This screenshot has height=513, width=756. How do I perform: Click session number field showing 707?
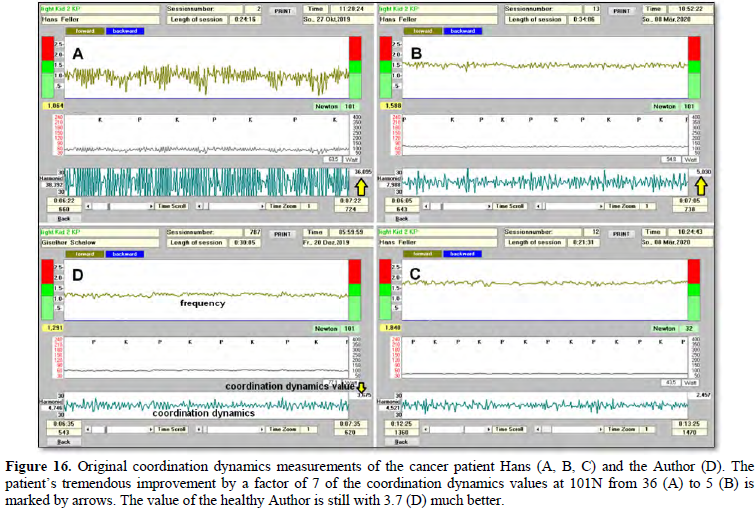(253, 232)
